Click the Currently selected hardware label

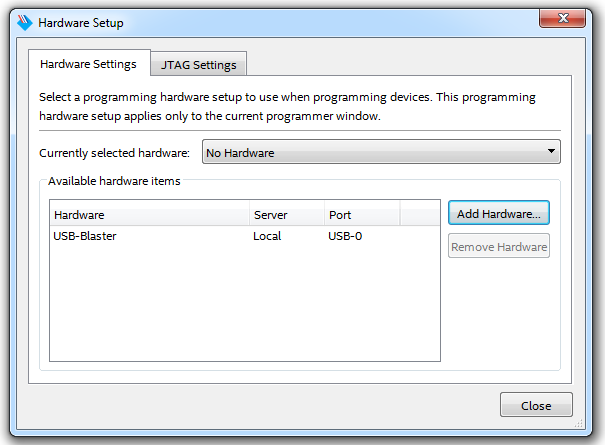pos(114,153)
